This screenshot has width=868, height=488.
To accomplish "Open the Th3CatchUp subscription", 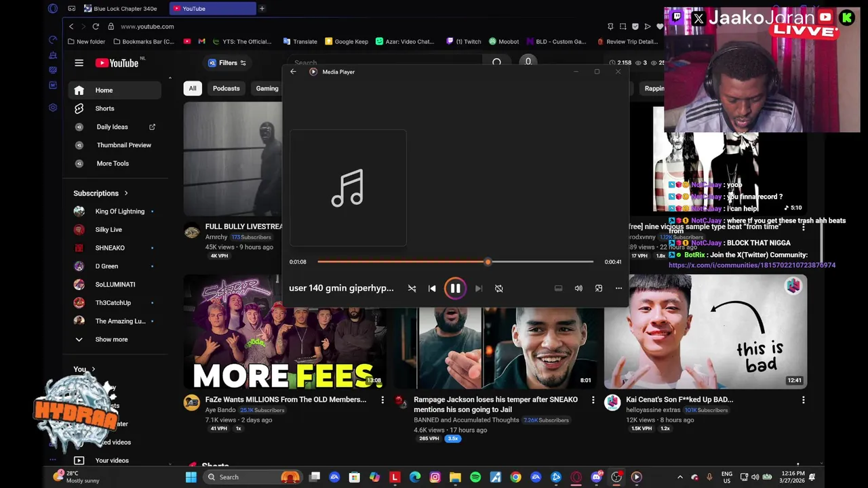I will (115, 303).
